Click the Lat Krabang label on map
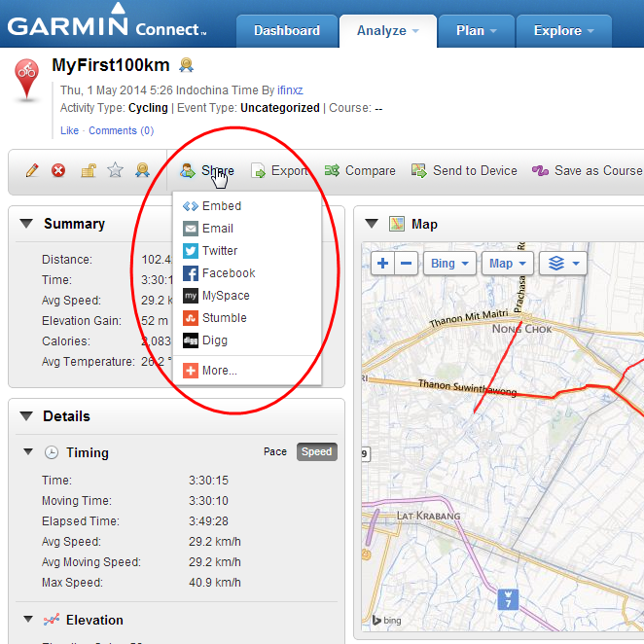644x644 pixels. 428,516
